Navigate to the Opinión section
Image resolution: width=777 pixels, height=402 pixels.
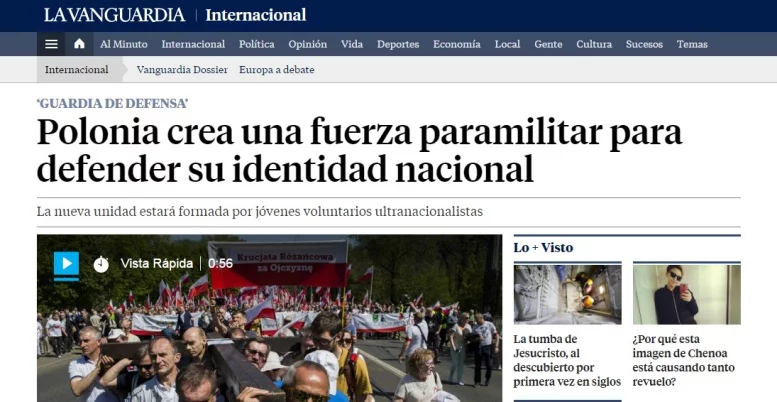307,44
